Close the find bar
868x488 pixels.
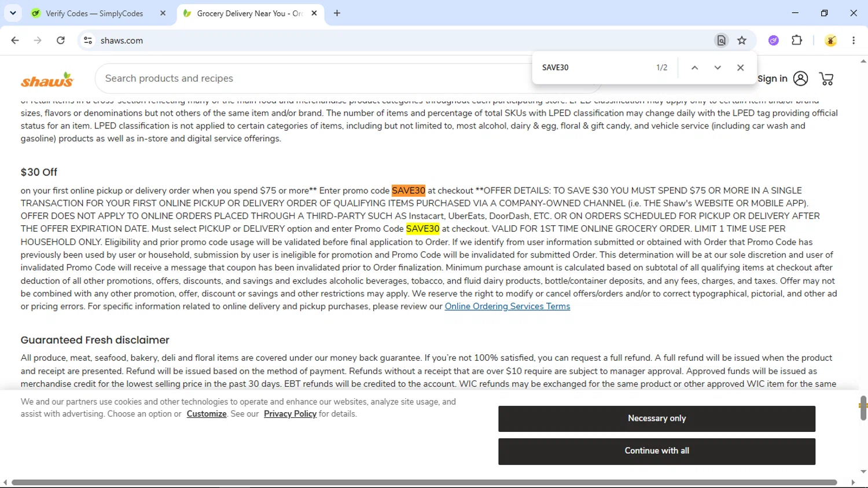click(x=740, y=68)
